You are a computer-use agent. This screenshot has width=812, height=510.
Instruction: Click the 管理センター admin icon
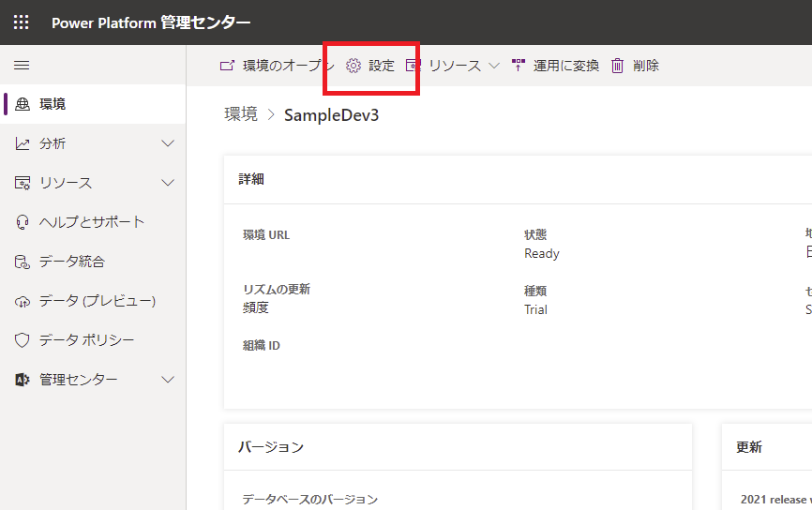tap(23, 380)
